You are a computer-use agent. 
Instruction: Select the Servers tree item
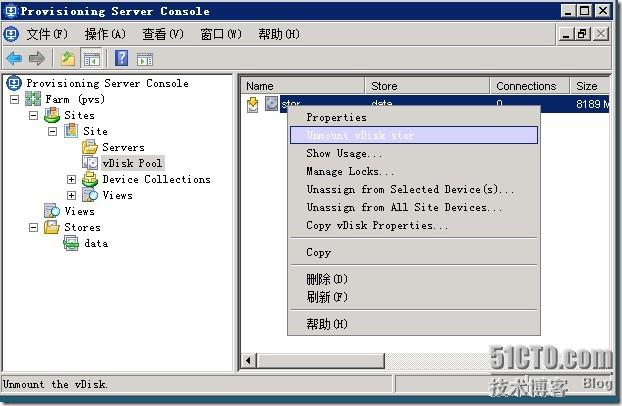tap(123, 147)
